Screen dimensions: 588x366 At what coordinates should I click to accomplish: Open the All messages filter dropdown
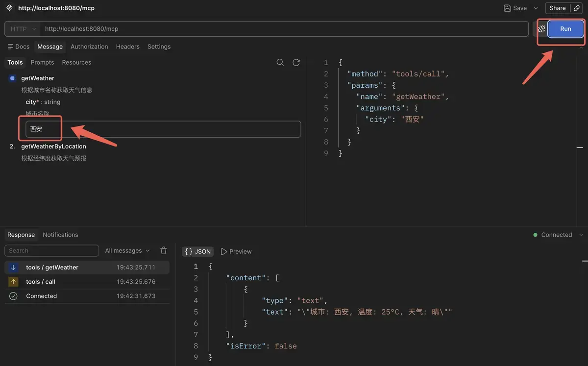pos(127,250)
